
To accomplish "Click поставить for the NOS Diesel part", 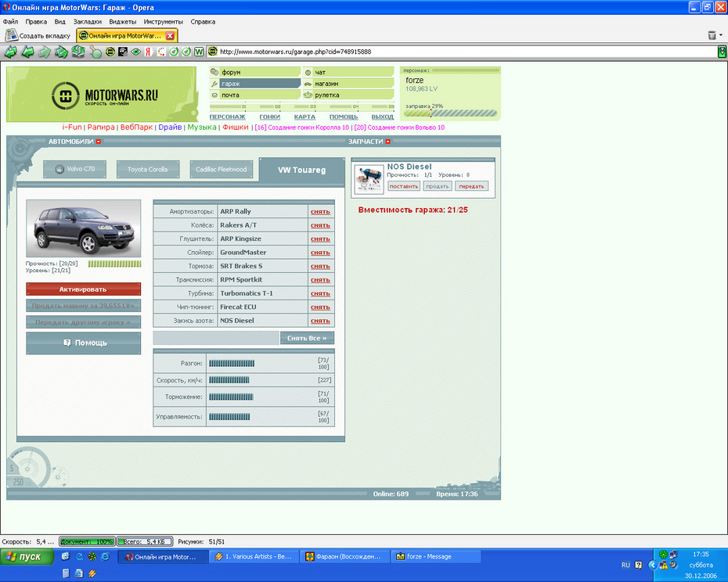I will pyautogui.click(x=404, y=186).
